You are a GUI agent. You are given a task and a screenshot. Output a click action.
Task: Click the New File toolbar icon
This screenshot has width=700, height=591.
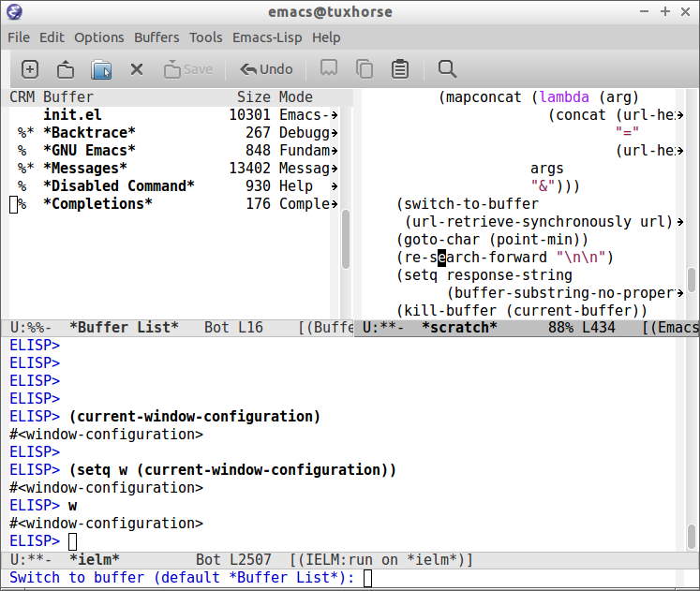30,69
